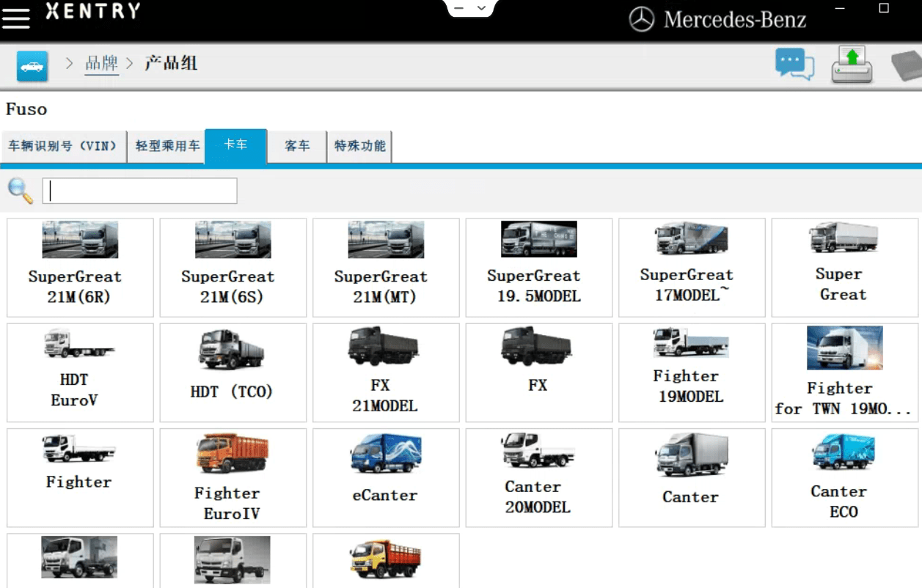Viewport: 922px width, 588px height.
Task: Expand the chevron dropdown at top center
Action: (480, 7)
